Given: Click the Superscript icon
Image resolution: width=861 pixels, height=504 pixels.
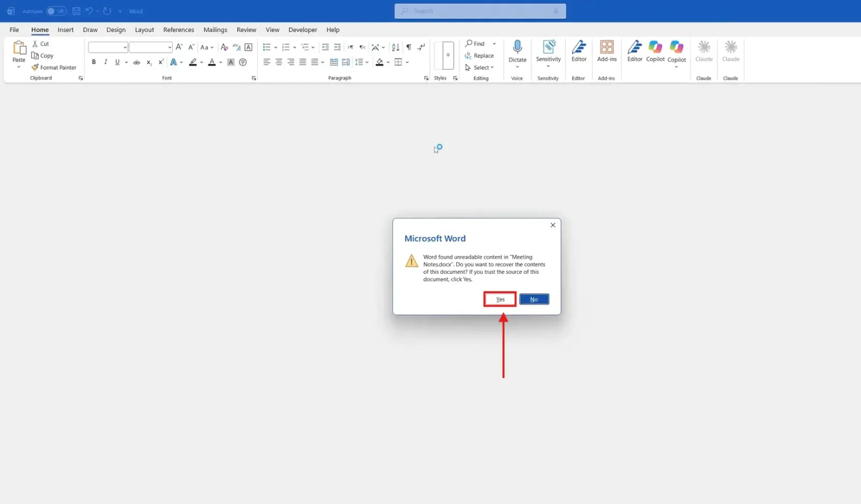Looking at the screenshot, I should (160, 62).
